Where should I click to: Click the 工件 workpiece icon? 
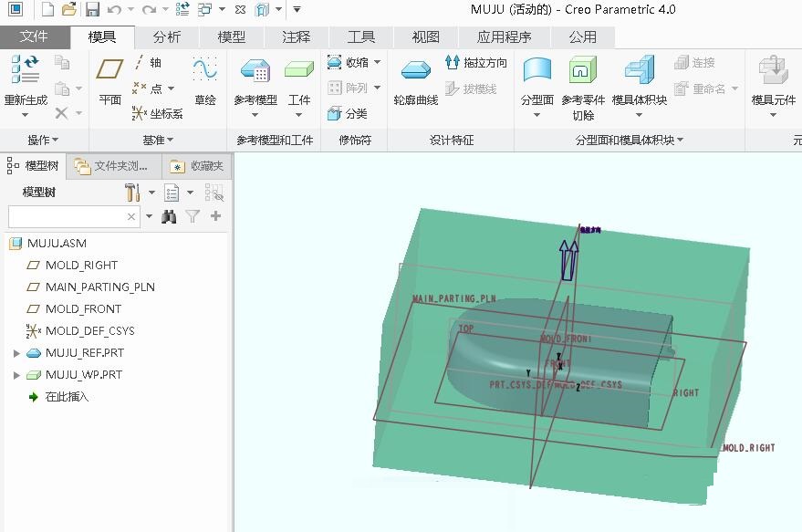click(x=298, y=70)
